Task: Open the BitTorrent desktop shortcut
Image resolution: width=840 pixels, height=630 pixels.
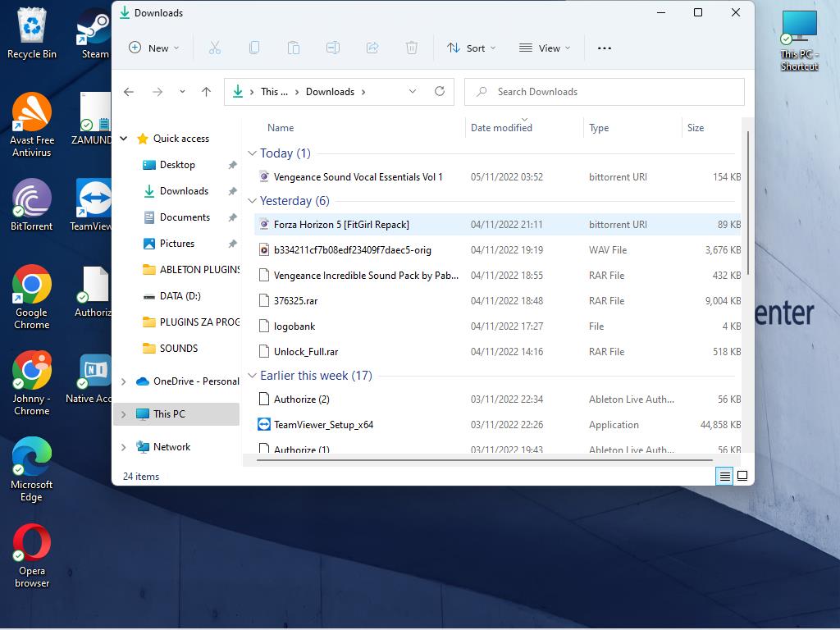Action: click(32, 205)
